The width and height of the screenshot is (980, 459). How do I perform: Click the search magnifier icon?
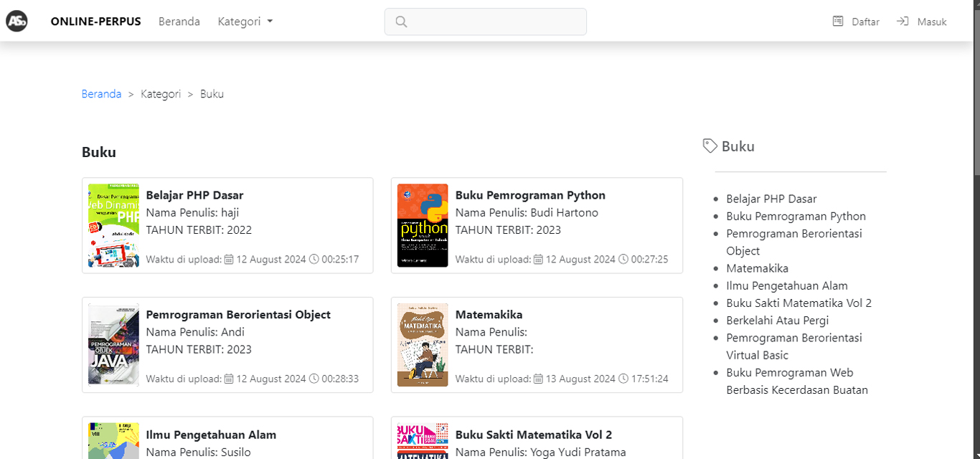click(x=401, y=22)
